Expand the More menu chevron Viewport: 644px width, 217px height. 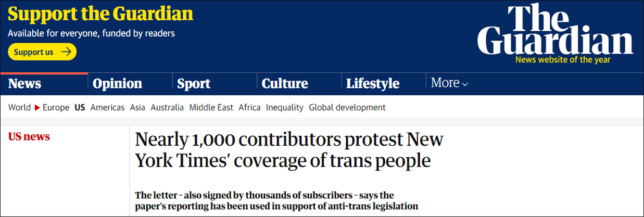[465, 84]
